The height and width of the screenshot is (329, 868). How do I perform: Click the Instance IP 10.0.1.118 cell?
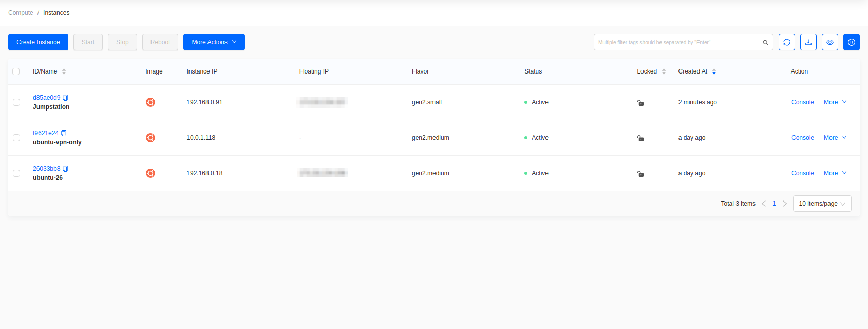[x=201, y=138]
